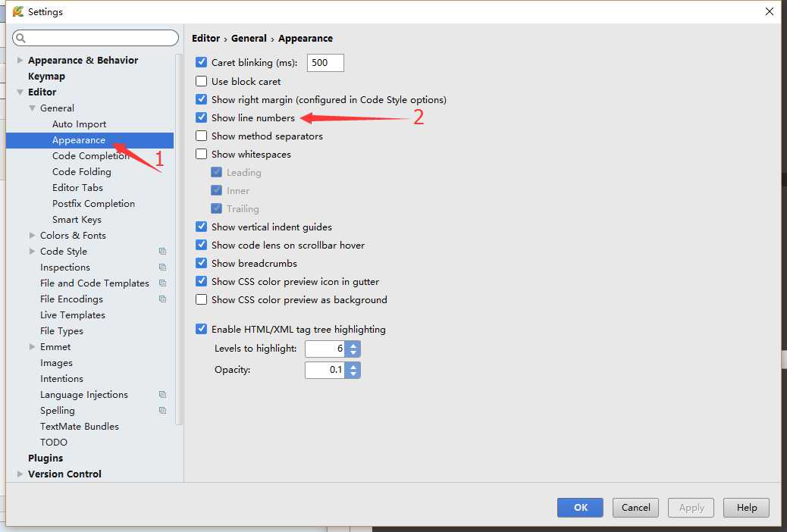Click General in the breadcrumb path
The width and height of the screenshot is (787, 532).
[x=249, y=38]
